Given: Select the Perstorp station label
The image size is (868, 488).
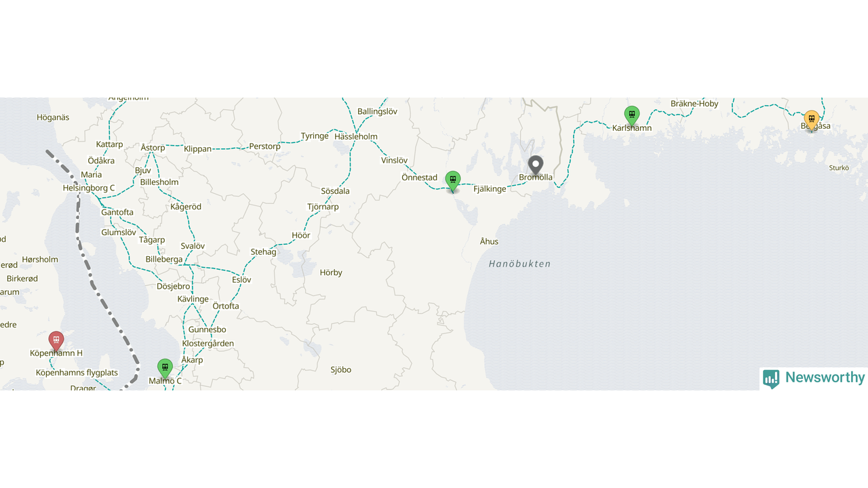Looking at the screenshot, I should point(264,146).
